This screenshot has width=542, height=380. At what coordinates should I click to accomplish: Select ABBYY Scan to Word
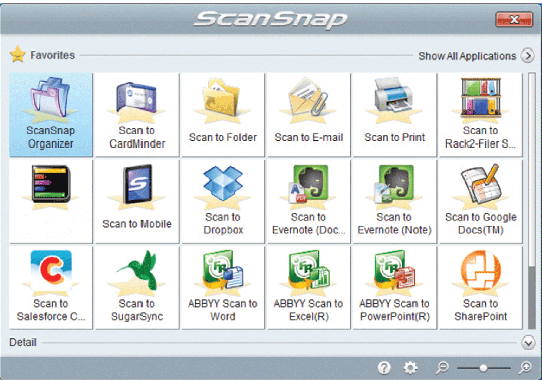coord(223,287)
